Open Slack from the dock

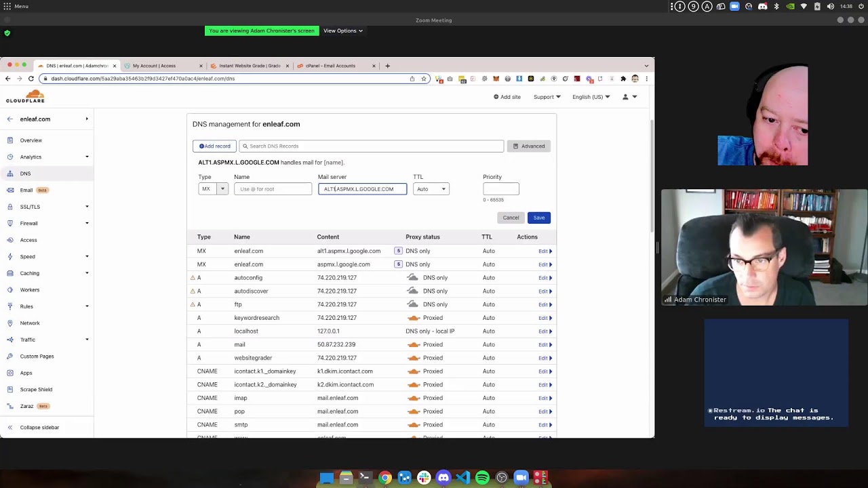click(424, 478)
